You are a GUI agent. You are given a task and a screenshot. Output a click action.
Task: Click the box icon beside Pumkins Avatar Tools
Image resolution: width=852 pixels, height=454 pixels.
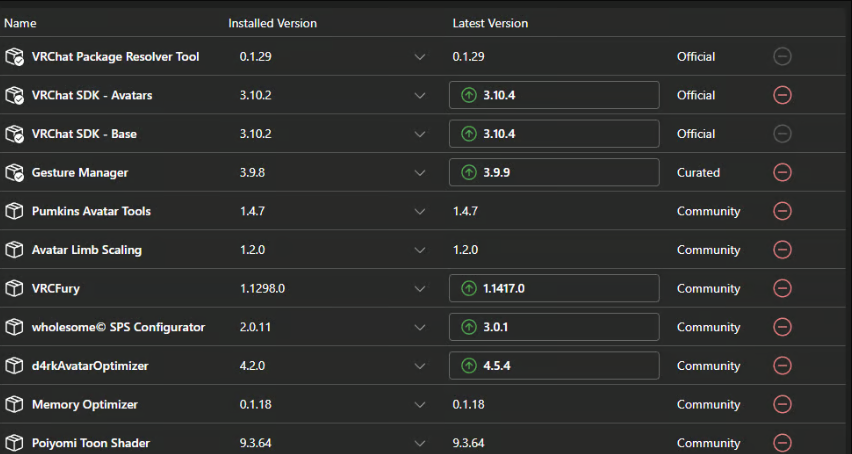pyautogui.click(x=14, y=211)
